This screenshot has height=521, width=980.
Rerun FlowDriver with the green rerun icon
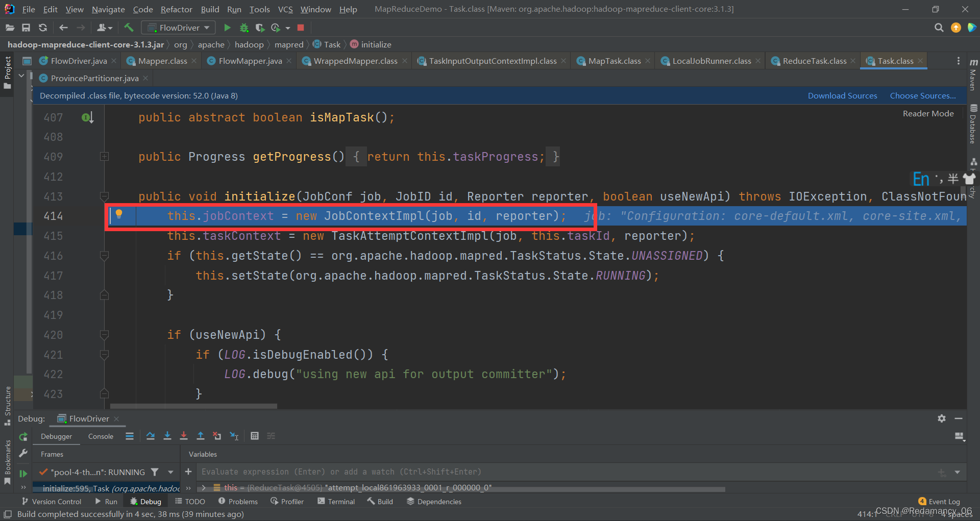click(x=23, y=437)
